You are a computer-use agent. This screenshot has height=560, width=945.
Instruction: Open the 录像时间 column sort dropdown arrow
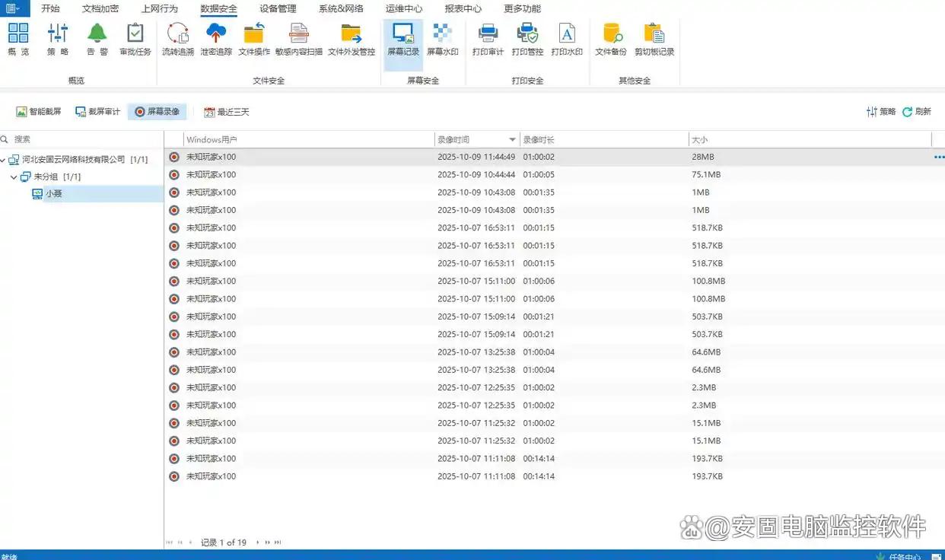[512, 140]
